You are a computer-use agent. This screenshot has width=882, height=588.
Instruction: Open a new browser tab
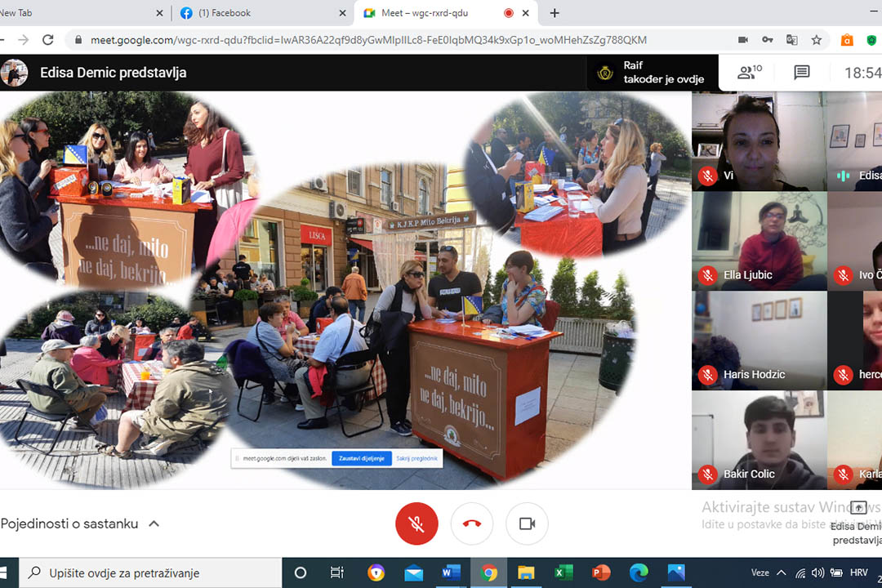[554, 13]
